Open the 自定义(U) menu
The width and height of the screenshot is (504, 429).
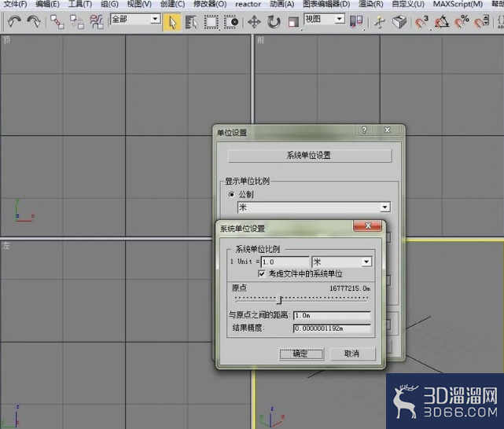point(408,4)
